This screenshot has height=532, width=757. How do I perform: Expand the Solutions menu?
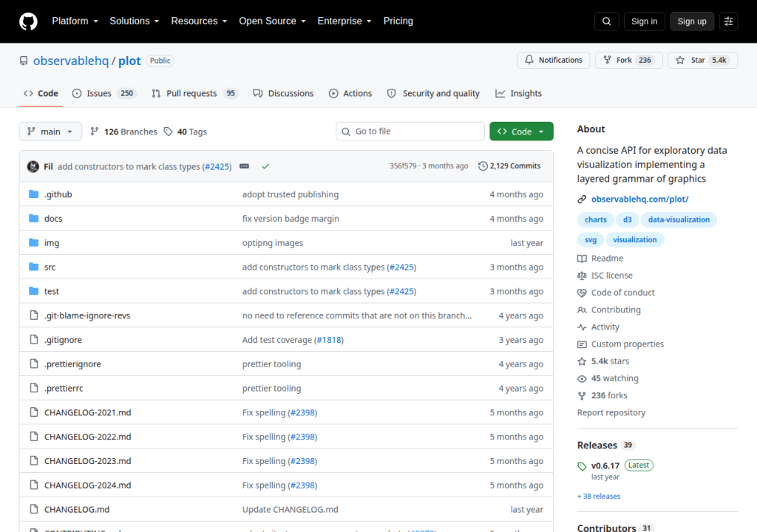(135, 21)
